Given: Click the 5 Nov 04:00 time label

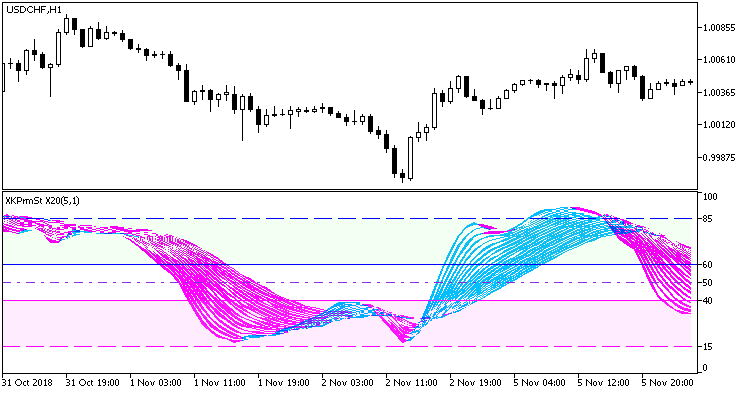Looking at the screenshot, I should coord(540,383).
